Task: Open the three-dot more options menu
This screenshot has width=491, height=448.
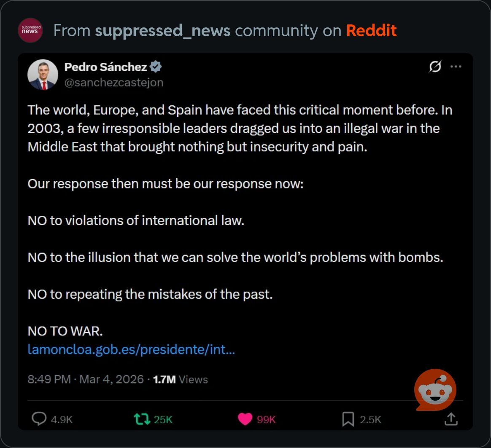Action: click(x=456, y=67)
